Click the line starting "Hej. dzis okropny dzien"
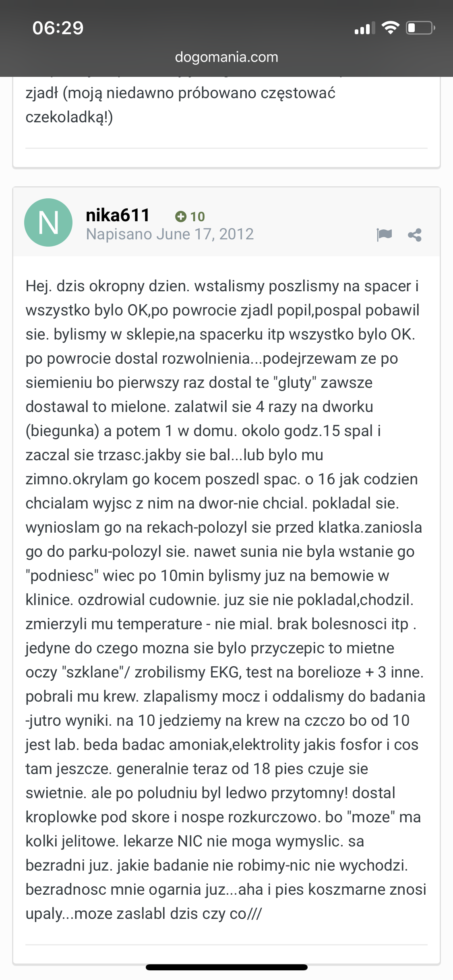Image resolution: width=453 pixels, height=980 pixels. click(x=222, y=286)
